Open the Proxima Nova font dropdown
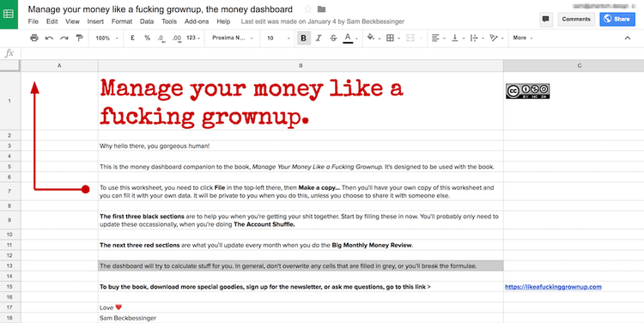Viewport: 644px width, 323px height. click(x=233, y=38)
